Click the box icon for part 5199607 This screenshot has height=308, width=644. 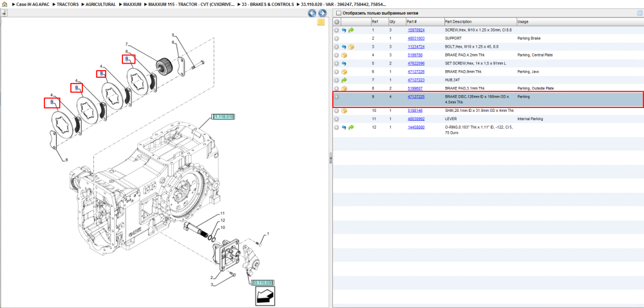pos(344,89)
